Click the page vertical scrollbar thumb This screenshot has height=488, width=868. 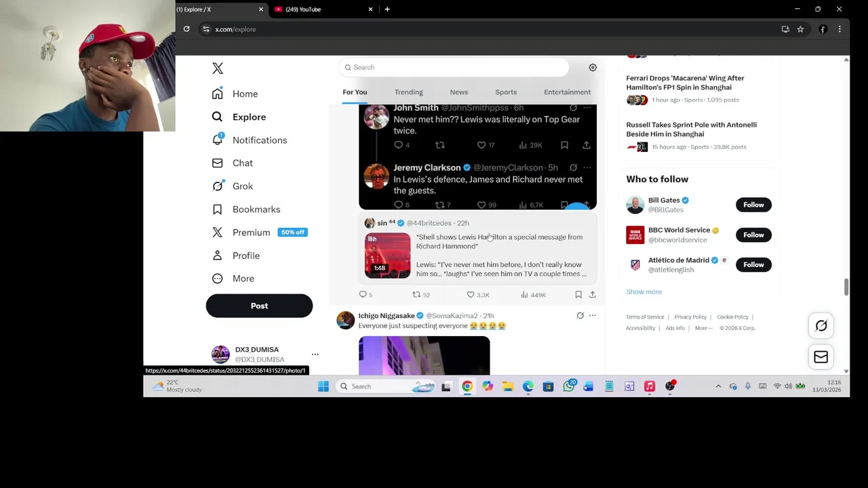tap(846, 287)
